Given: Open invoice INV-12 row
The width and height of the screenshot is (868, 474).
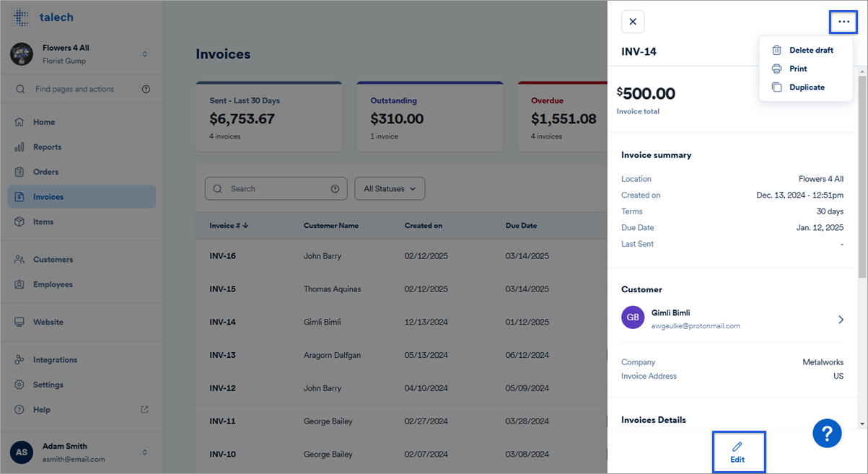Looking at the screenshot, I should pos(401,388).
